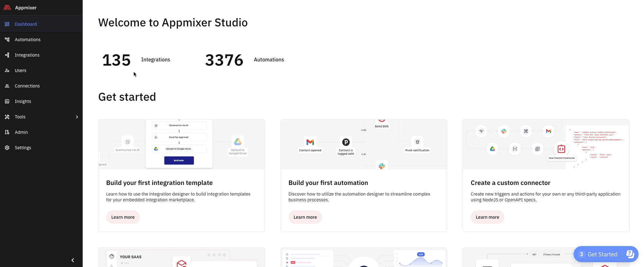Click the Appmixer logo icon
The width and height of the screenshot is (644, 267).
pos(7,8)
